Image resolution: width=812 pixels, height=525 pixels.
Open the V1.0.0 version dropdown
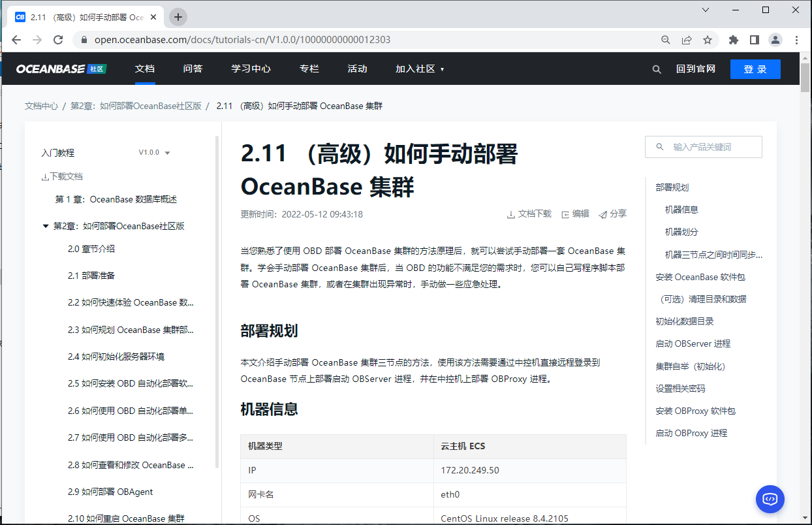pos(154,152)
